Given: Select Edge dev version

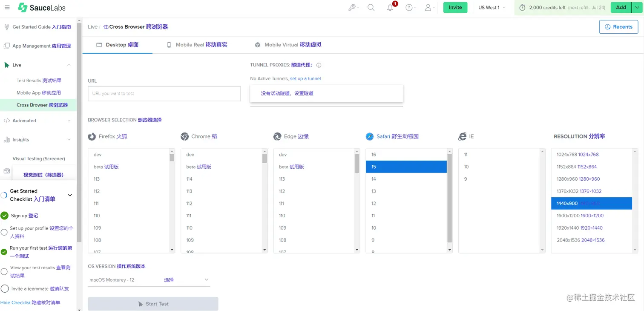Looking at the screenshot, I should (x=314, y=155).
